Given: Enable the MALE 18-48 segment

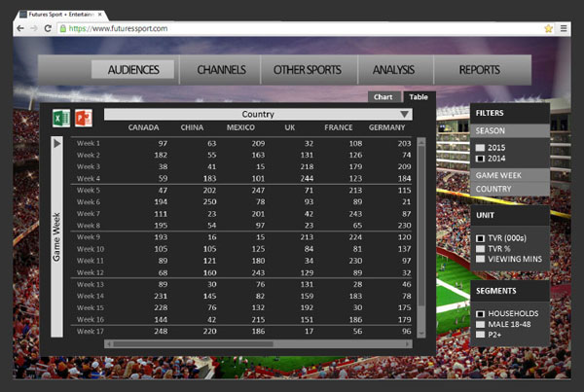Looking at the screenshot, I should pos(480,324).
